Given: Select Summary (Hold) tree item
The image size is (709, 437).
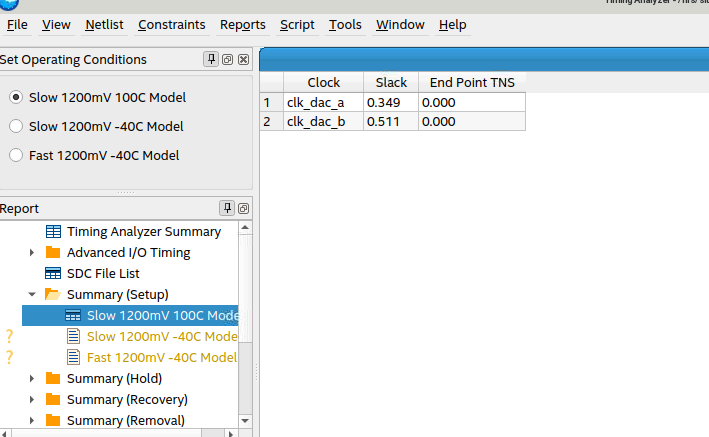Looking at the screenshot, I should (114, 378).
